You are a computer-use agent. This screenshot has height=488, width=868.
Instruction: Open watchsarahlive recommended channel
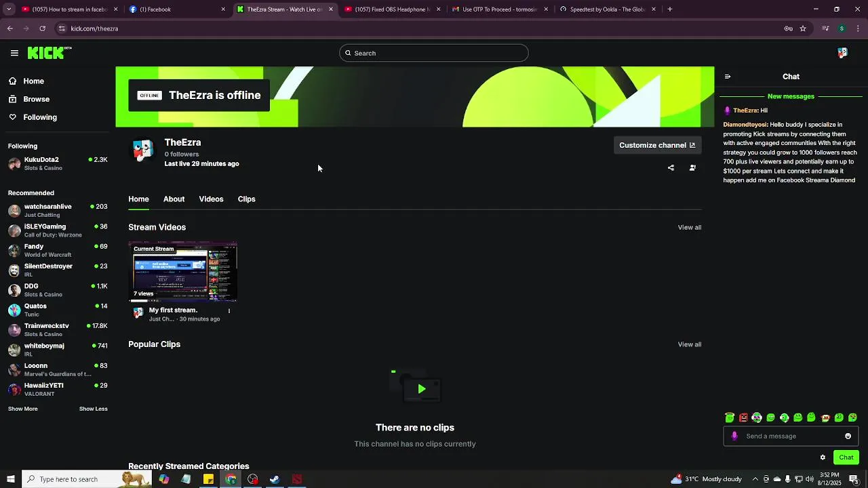(58, 210)
